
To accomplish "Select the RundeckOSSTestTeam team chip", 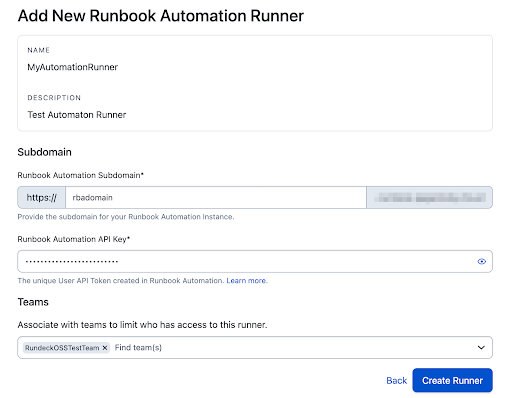I will point(66,348).
